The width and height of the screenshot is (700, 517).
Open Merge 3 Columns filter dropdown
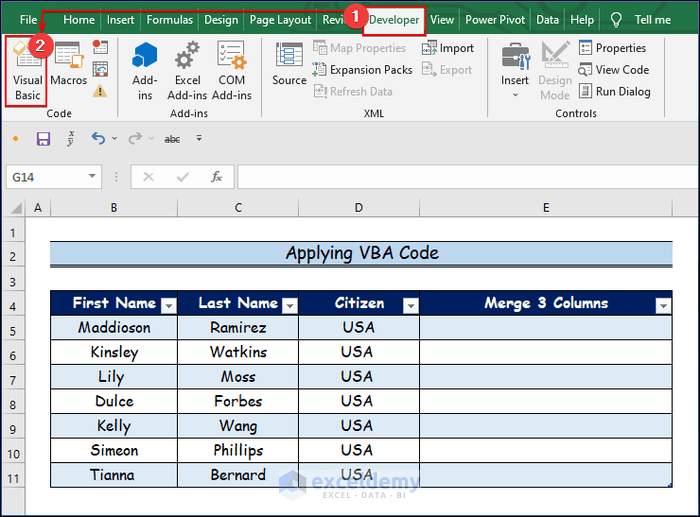(x=663, y=306)
